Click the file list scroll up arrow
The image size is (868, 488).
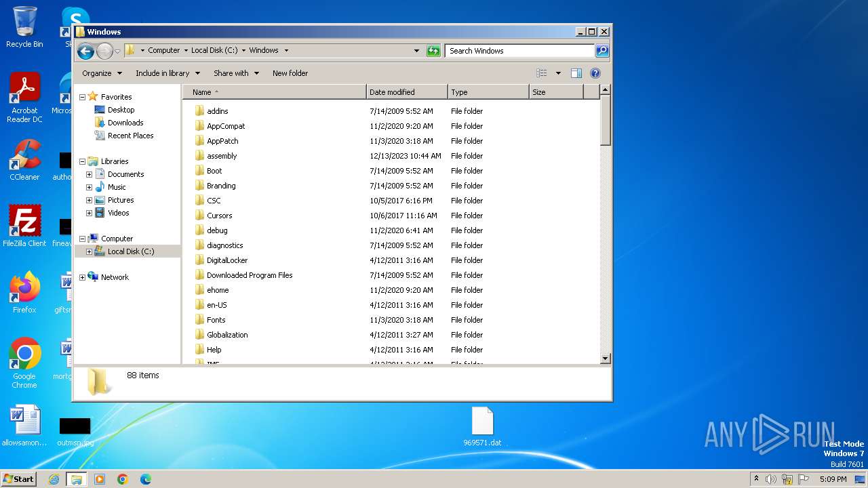606,90
